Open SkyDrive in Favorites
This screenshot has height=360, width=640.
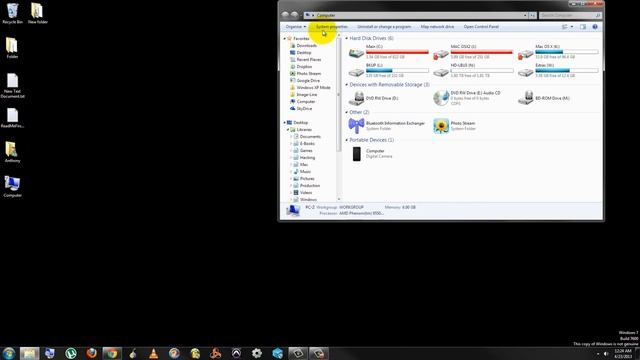pos(304,109)
